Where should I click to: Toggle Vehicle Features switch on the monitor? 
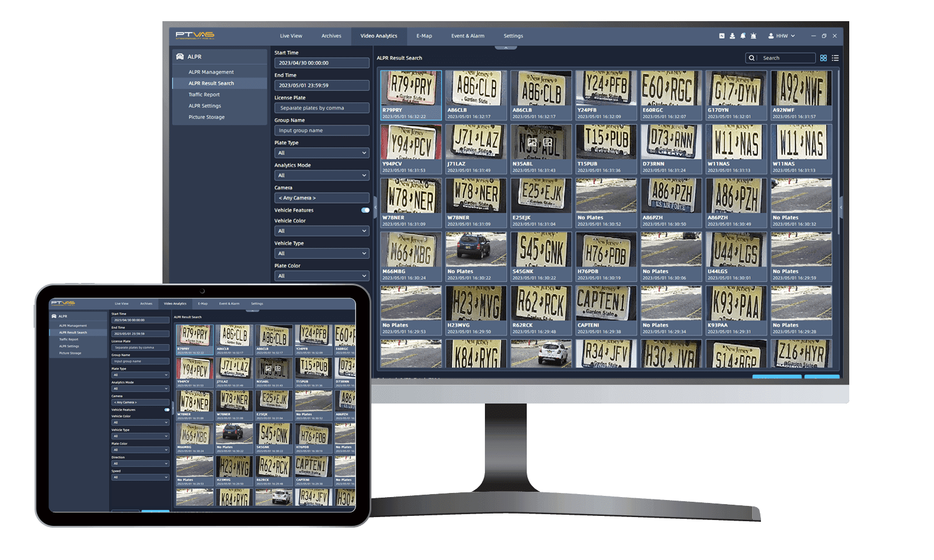click(x=365, y=210)
